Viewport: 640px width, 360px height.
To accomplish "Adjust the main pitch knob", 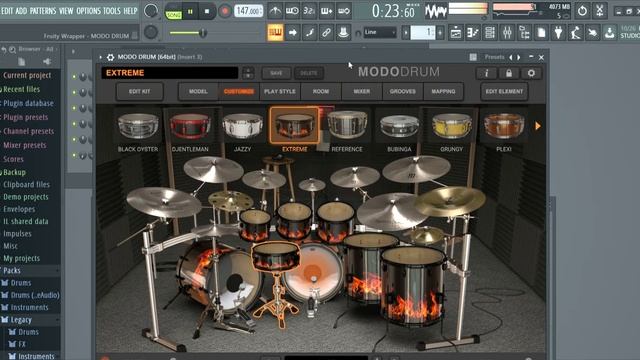I will 151,32.
